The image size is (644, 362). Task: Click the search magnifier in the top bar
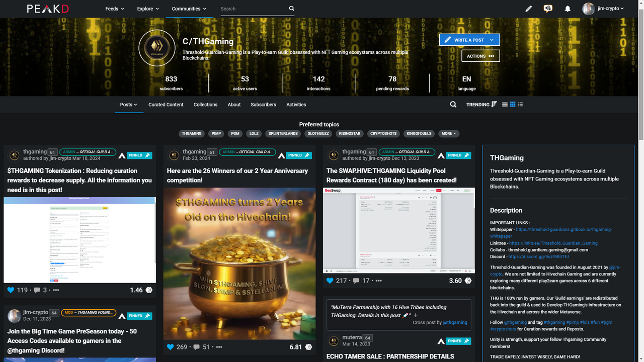pos(292,9)
